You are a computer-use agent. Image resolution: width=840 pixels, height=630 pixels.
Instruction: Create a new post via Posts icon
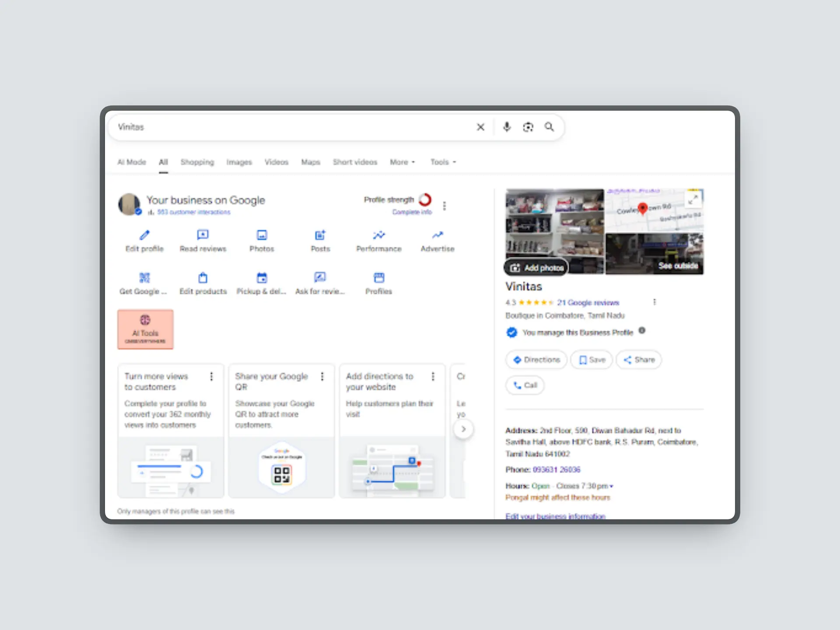click(x=320, y=235)
